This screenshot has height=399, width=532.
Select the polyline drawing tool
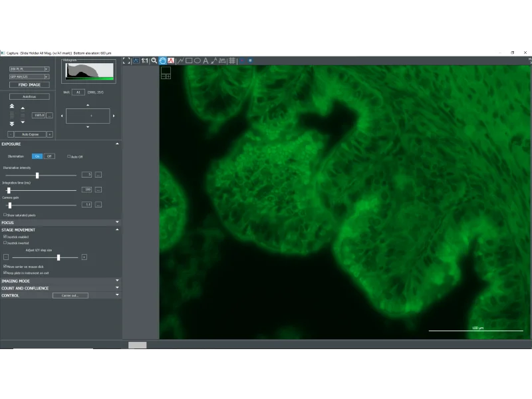180,61
